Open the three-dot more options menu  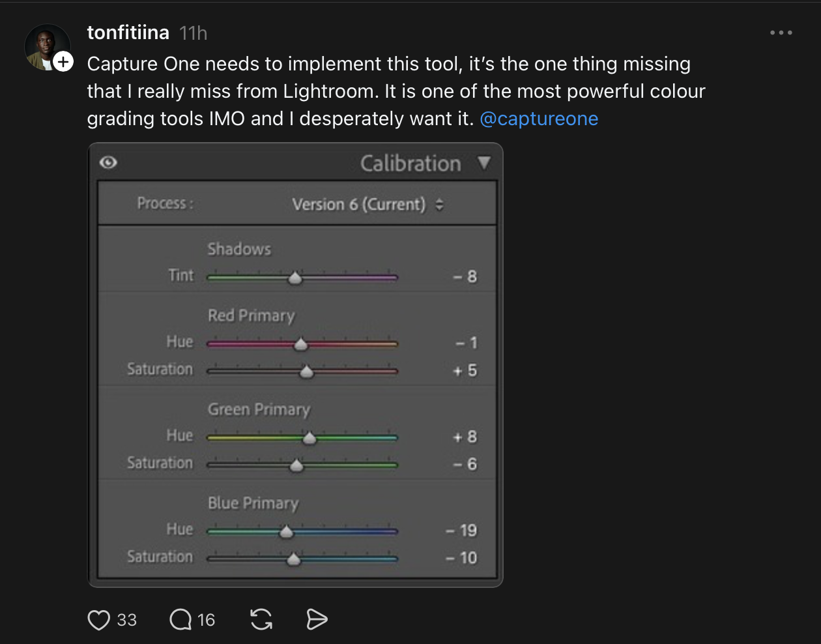[x=781, y=33]
